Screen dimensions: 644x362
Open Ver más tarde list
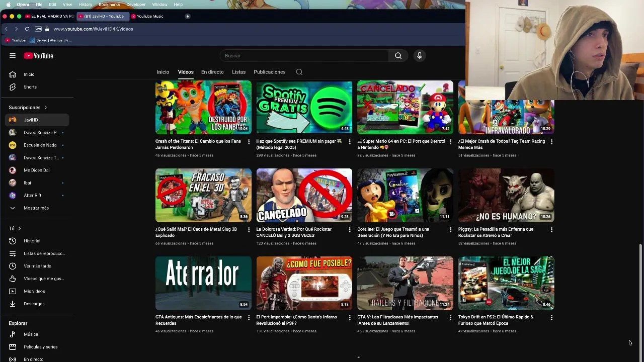[37, 266]
